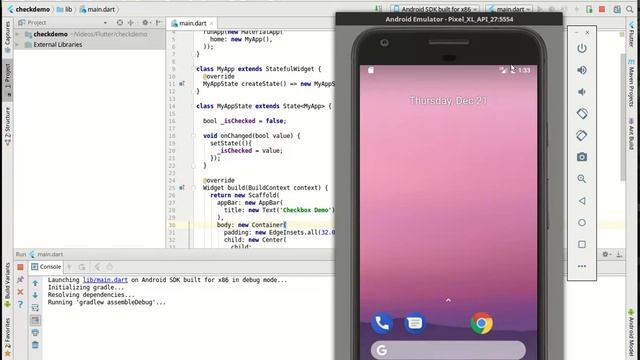Open the lib/main.dart link in console
This screenshot has height=360, width=640.
coord(105,280)
